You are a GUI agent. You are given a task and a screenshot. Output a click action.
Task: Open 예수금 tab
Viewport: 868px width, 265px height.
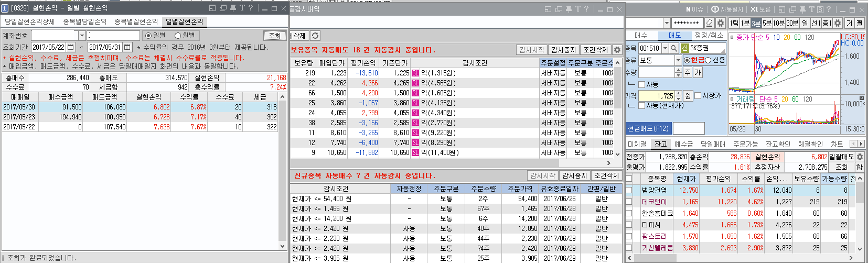683,144
